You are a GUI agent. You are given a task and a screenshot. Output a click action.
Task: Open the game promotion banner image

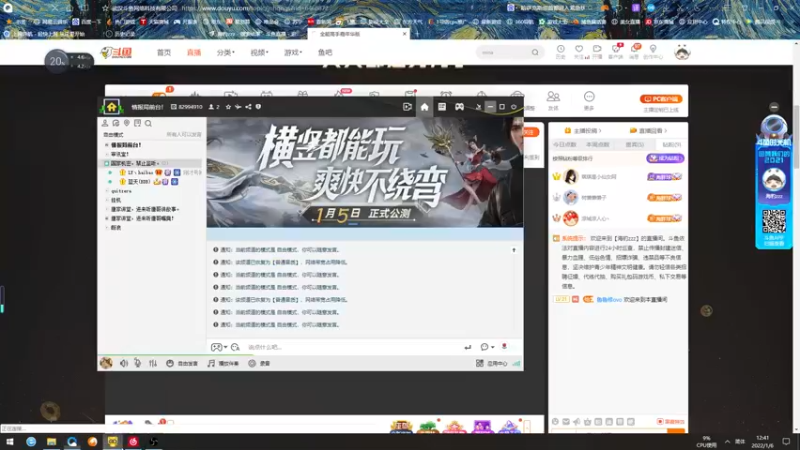pos(365,172)
